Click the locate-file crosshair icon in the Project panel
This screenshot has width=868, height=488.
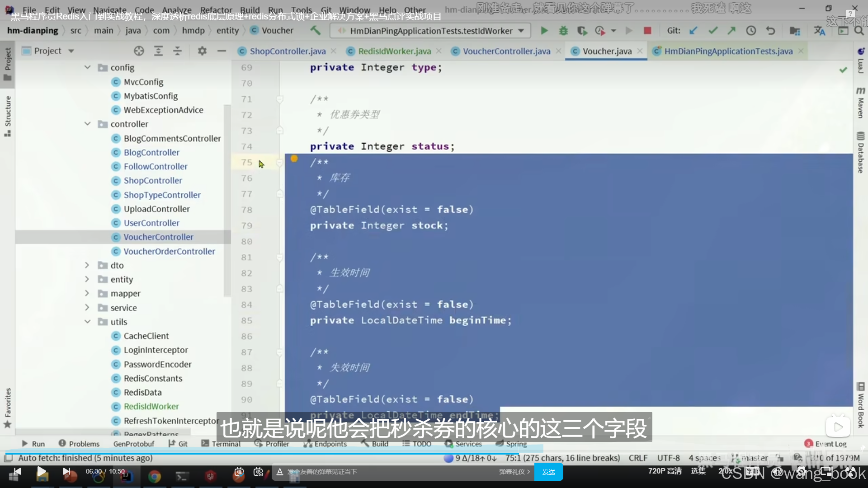[x=139, y=51]
